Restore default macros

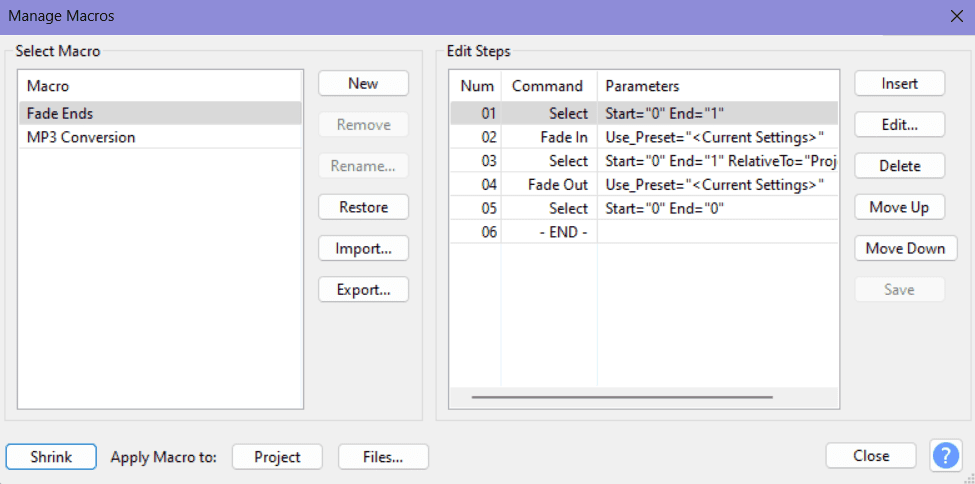363,208
